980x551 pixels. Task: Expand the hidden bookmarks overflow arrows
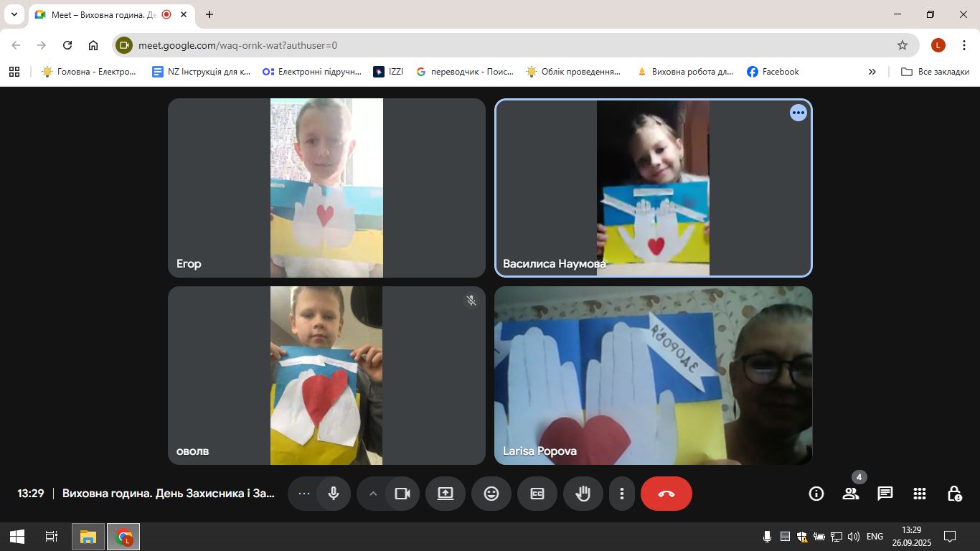(872, 72)
